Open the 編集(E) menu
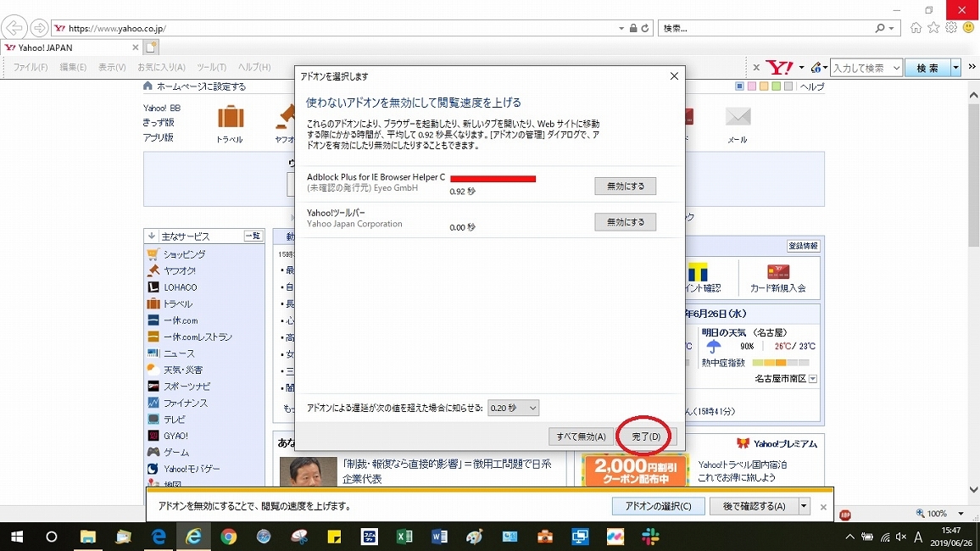Screen dimensions: 980x551 coord(73,67)
